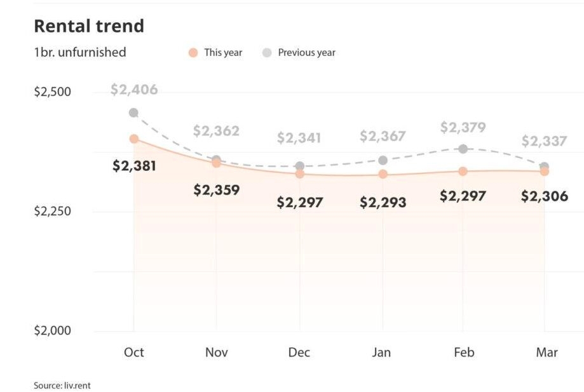
Task: Click the Mar month axis label
Action: point(547,352)
